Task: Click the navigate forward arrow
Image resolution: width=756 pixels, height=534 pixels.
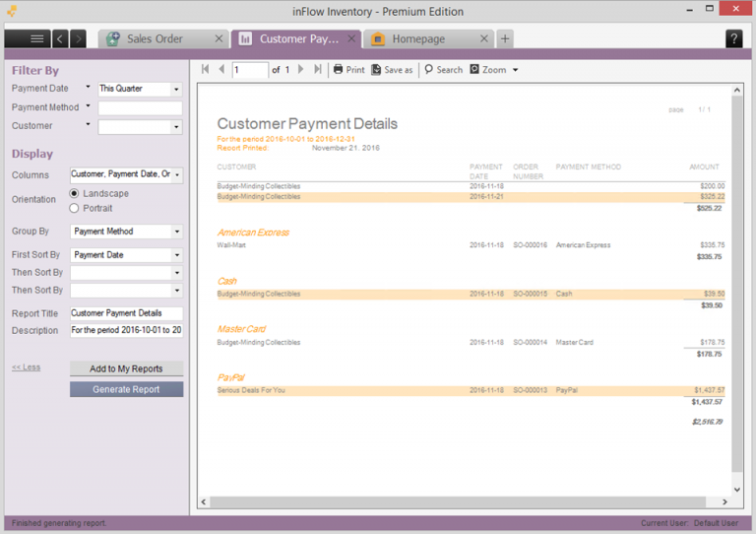Action: point(78,38)
